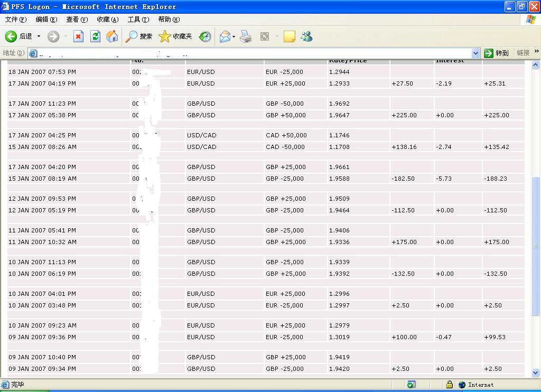Image resolution: width=541 pixels, height=392 pixels.
Task: Open the Favorites (收藏夹) star
Action: pos(175,36)
